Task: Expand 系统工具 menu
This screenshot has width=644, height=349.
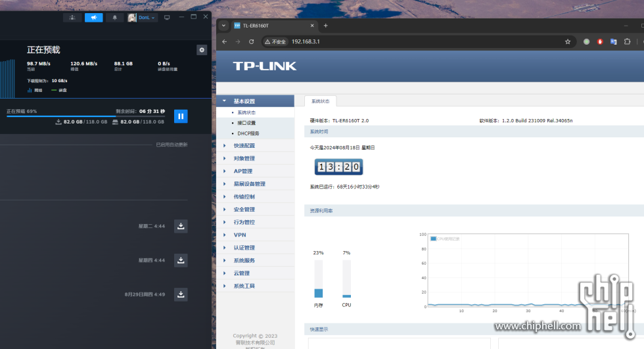Action: point(256,286)
